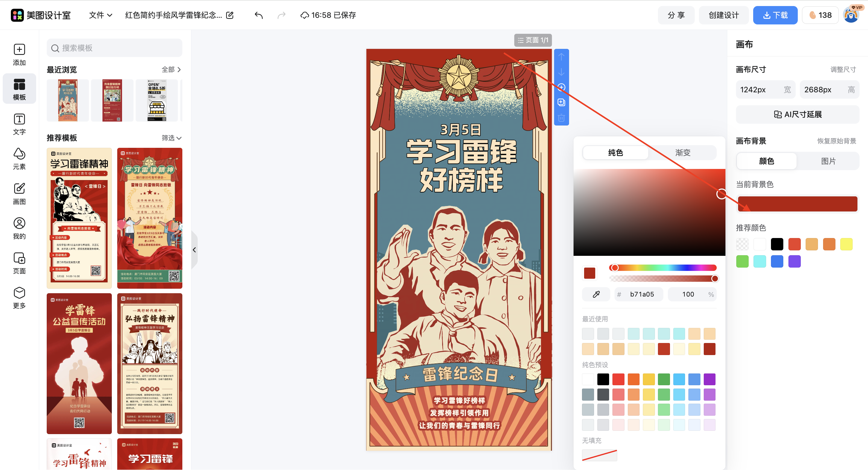Delete the page using the trash icon
The width and height of the screenshot is (868, 470).
(561, 118)
